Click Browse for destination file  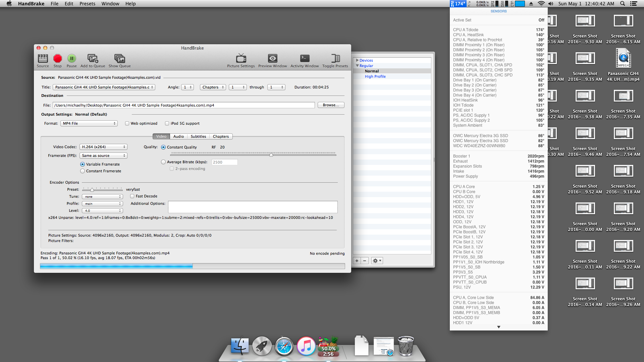tap(331, 105)
